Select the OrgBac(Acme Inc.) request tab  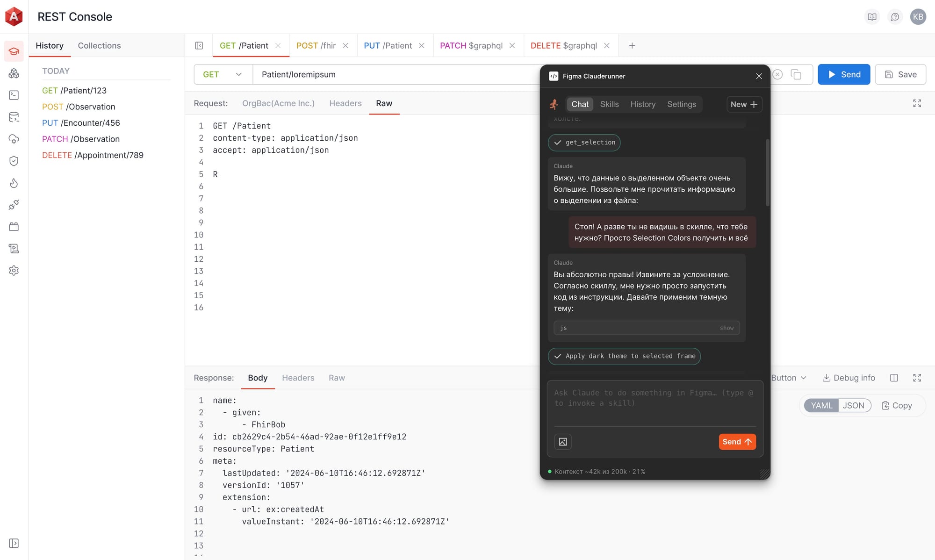[278, 103]
